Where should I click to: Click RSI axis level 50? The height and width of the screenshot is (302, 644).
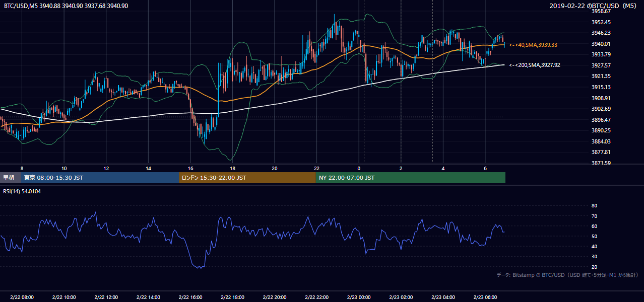(595, 236)
